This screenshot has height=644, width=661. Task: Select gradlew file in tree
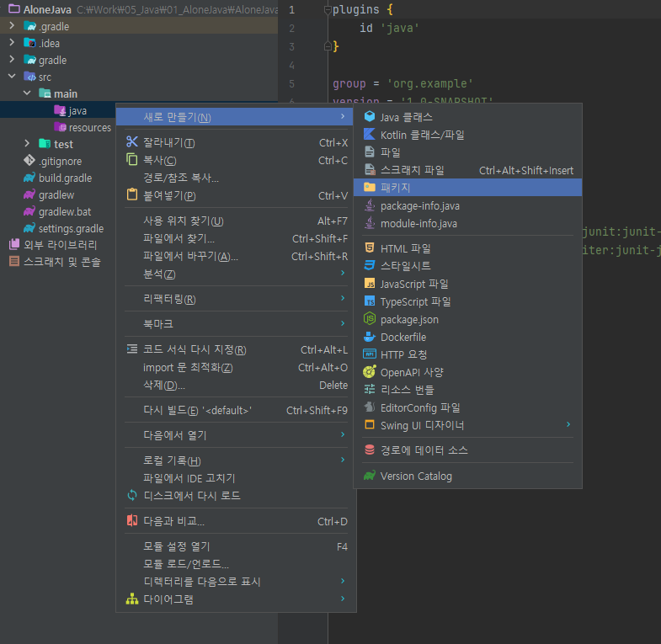tap(49, 194)
